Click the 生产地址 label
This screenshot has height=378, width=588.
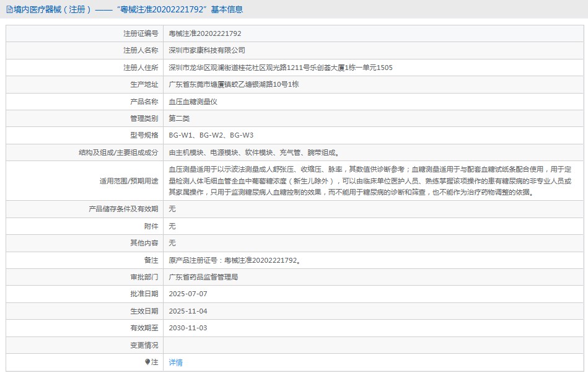pyautogui.click(x=144, y=84)
